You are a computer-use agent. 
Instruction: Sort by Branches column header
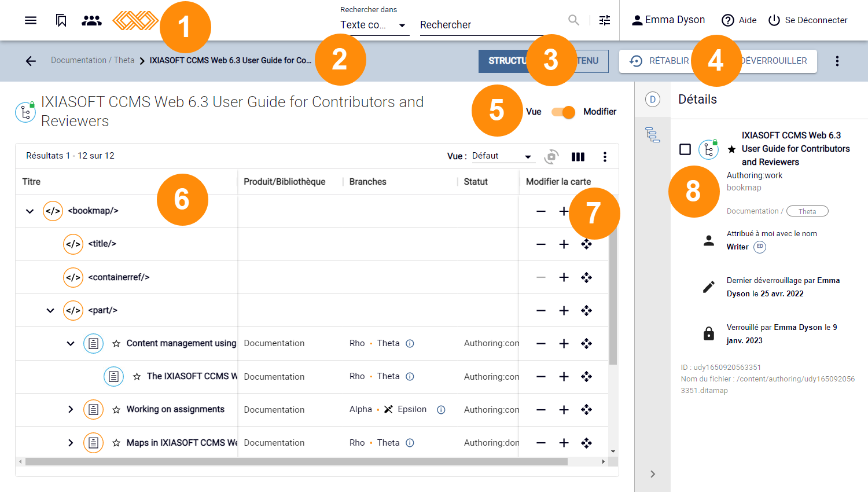367,182
